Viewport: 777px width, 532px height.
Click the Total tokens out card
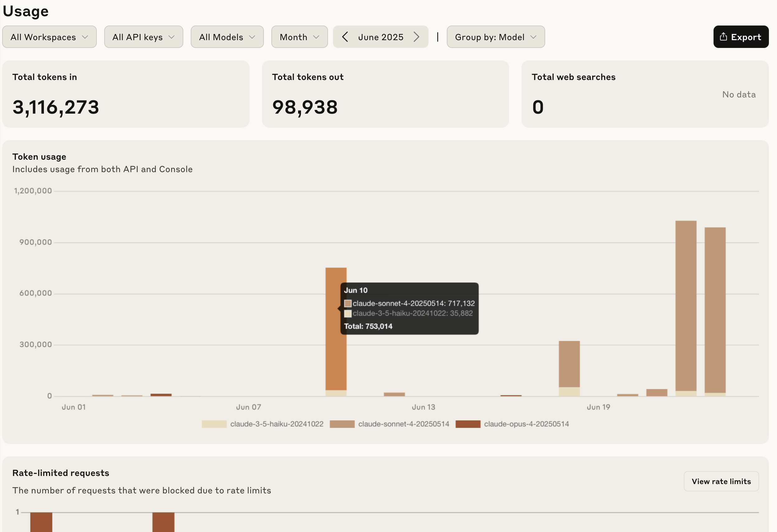click(385, 94)
